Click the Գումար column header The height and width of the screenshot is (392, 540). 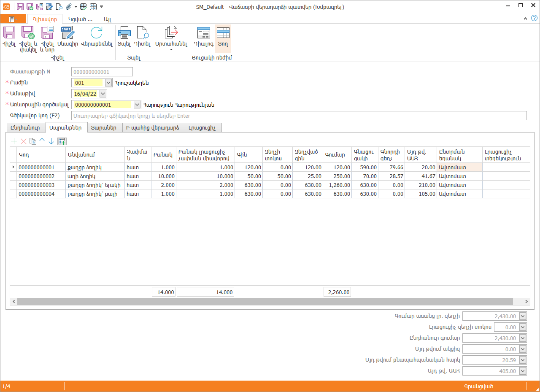tap(337, 154)
